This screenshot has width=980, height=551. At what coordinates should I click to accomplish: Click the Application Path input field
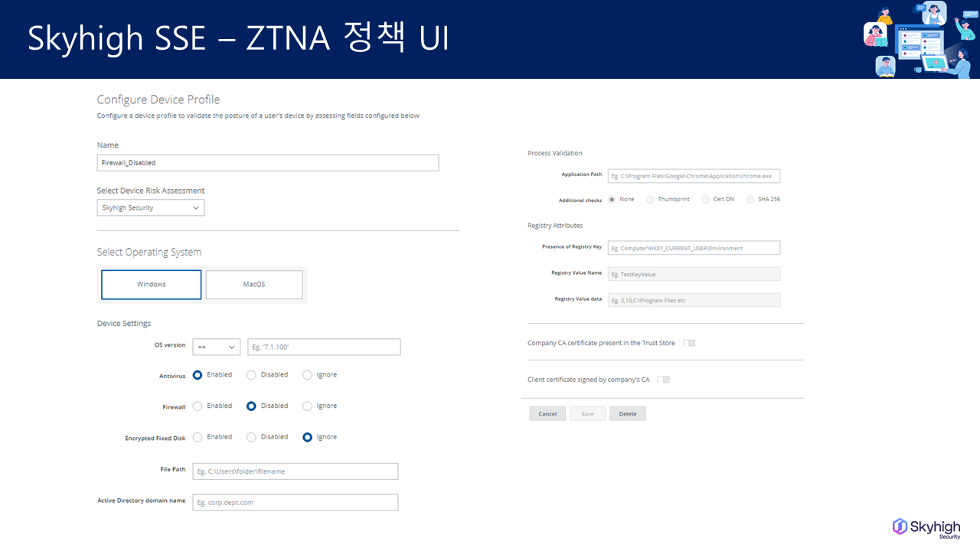[694, 176]
